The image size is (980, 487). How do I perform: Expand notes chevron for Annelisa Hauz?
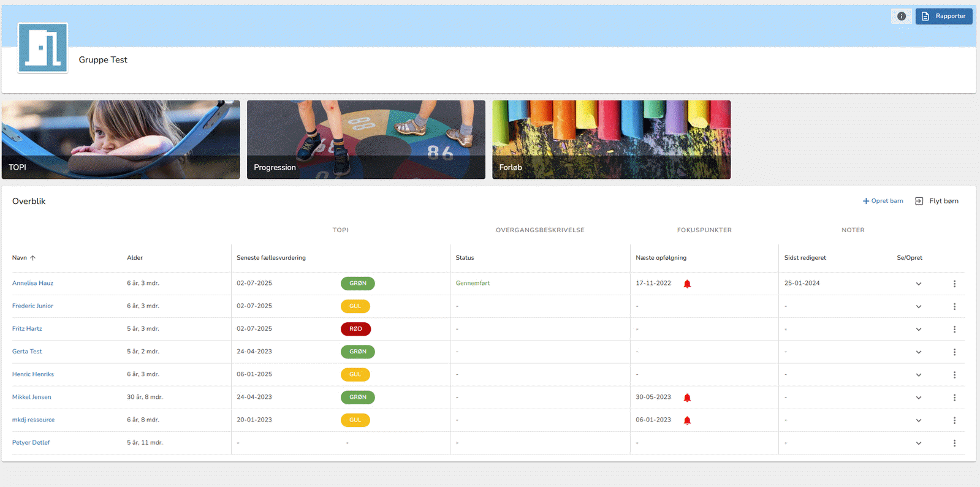click(x=918, y=284)
